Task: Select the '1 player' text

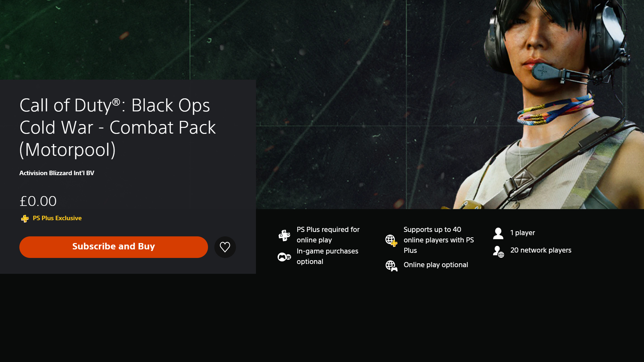Action: point(522,233)
